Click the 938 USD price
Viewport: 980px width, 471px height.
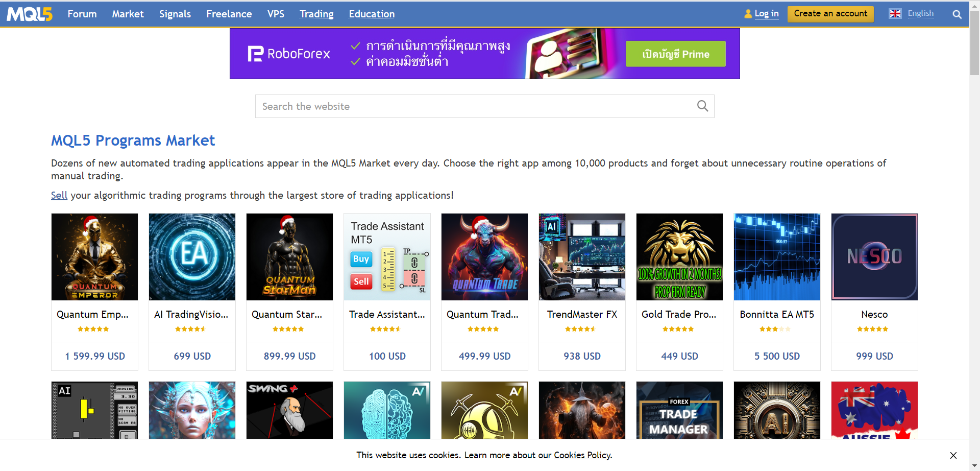582,357
